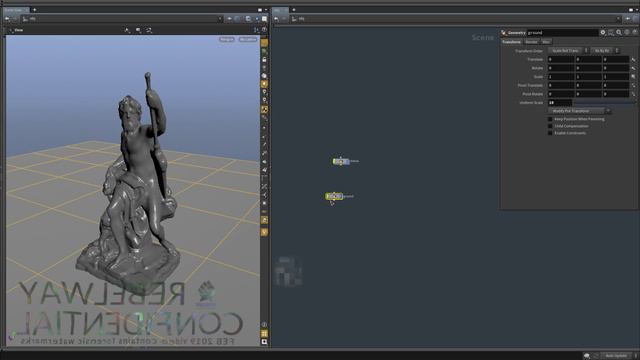
Task: Click the node name field showing 'ground'
Action: 562,33
